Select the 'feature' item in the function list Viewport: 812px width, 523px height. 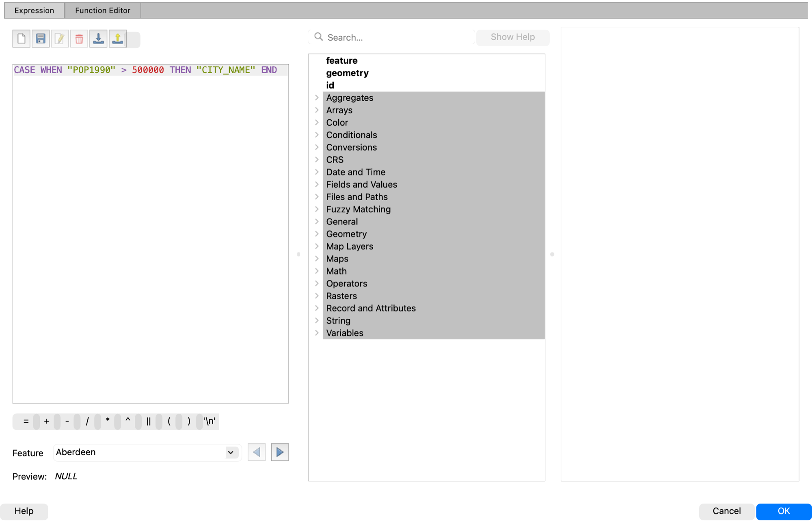[434, 61]
